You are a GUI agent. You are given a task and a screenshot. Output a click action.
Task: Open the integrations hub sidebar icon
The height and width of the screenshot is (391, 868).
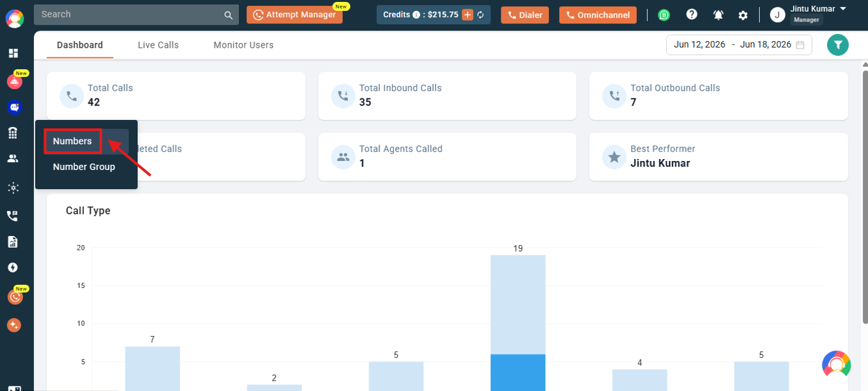13,188
